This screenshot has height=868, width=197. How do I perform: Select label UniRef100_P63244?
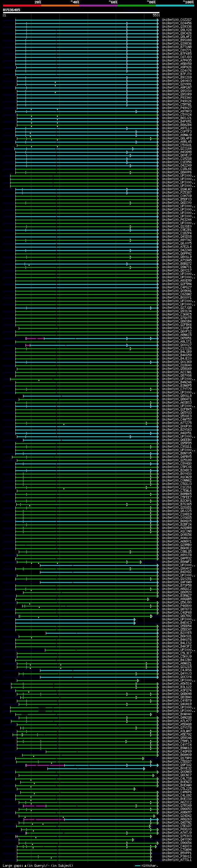pos(177,220)
